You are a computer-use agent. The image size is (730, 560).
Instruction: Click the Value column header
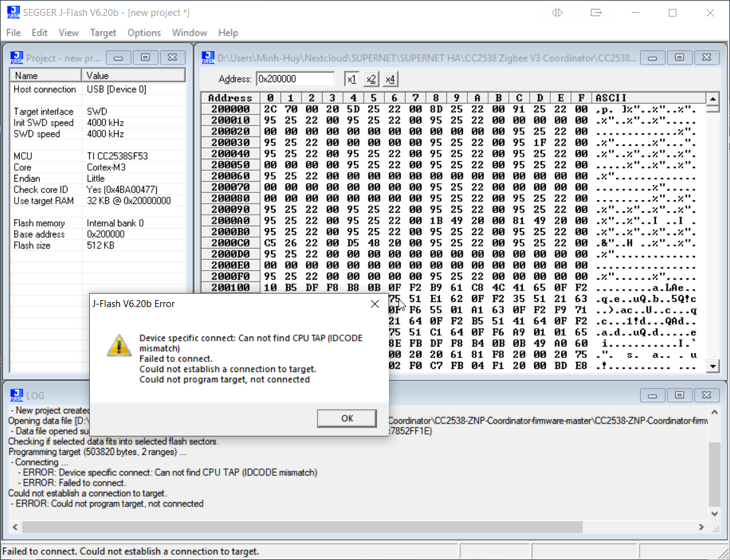133,75
